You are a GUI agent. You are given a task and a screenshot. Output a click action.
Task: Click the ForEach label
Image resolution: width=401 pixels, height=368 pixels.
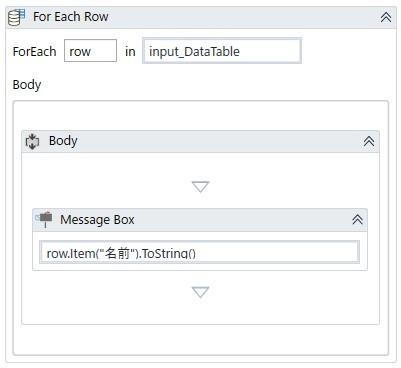pos(34,52)
